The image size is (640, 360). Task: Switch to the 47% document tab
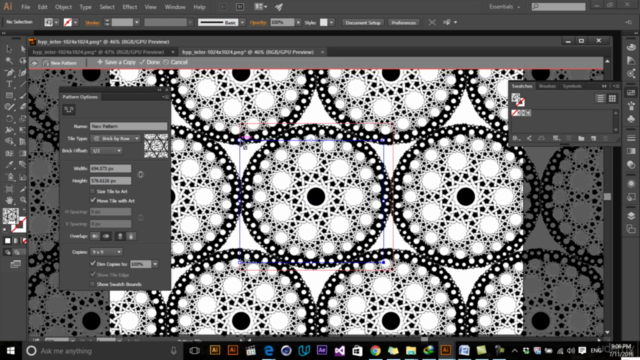pos(98,52)
